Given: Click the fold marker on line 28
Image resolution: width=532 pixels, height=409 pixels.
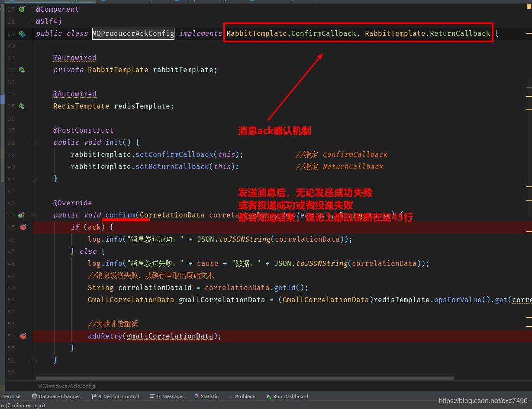Looking at the screenshot, I should point(33,21).
